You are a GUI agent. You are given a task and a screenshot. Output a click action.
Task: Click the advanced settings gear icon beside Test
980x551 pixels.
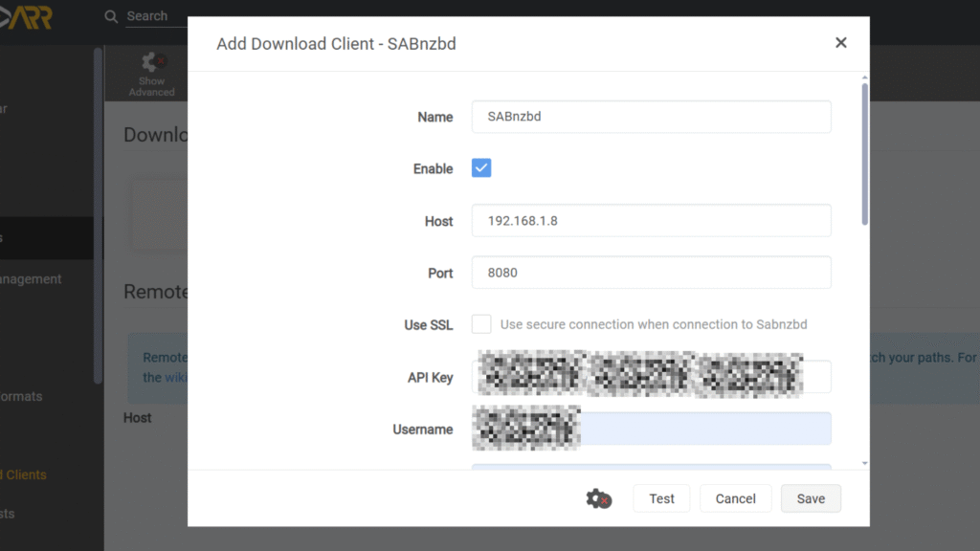[598, 498]
